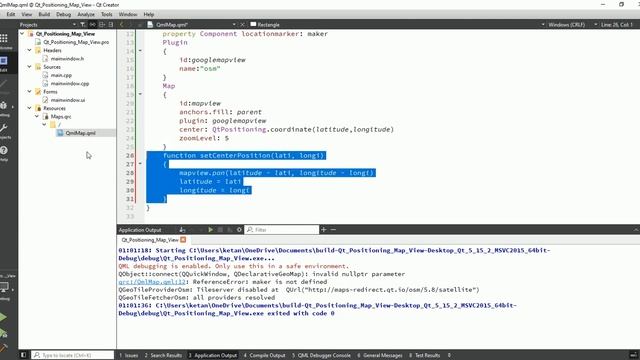Zoom out the Application Output text
Image resolution: width=640 pixels, height=360 pixels.
tap(333, 230)
